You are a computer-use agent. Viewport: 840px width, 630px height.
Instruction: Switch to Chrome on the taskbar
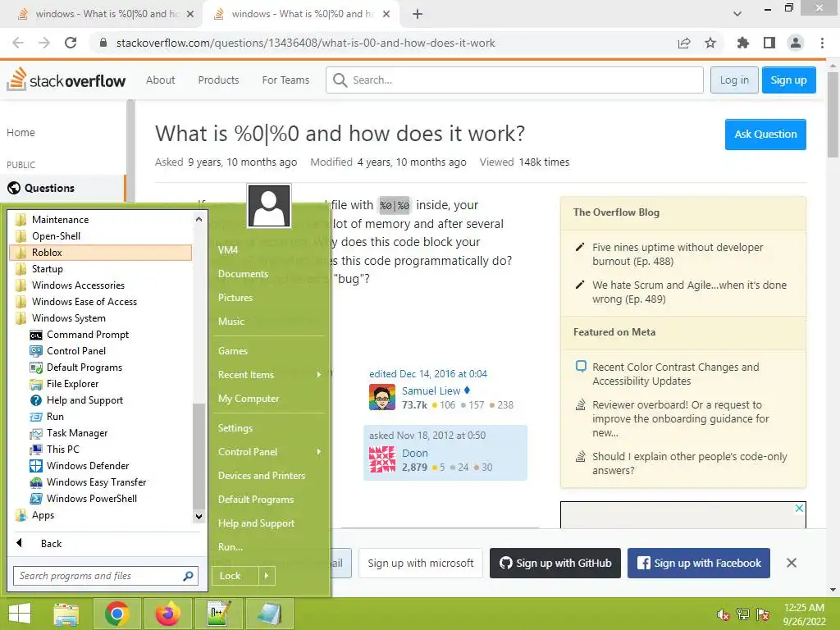[x=116, y=614]
